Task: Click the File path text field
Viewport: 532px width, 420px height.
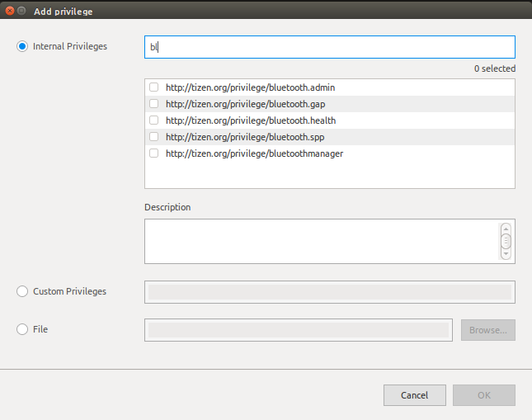Action: (298, 330)
